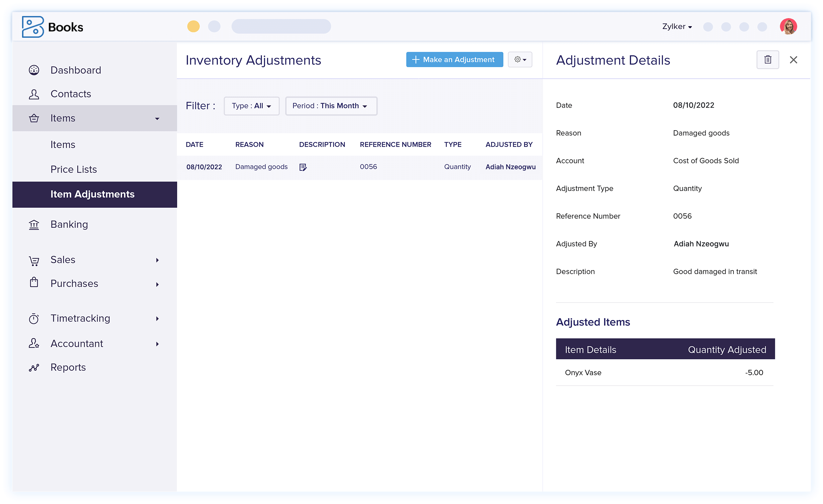Click Adiah Nzeogwu in table row
823x504 pixels.
(510, 167)
